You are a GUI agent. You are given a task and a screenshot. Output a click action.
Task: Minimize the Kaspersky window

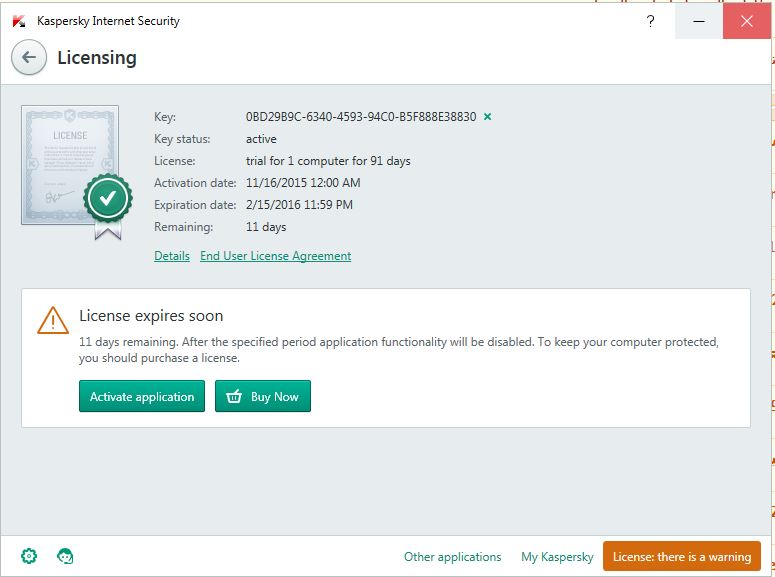click(x=699, y=21)
